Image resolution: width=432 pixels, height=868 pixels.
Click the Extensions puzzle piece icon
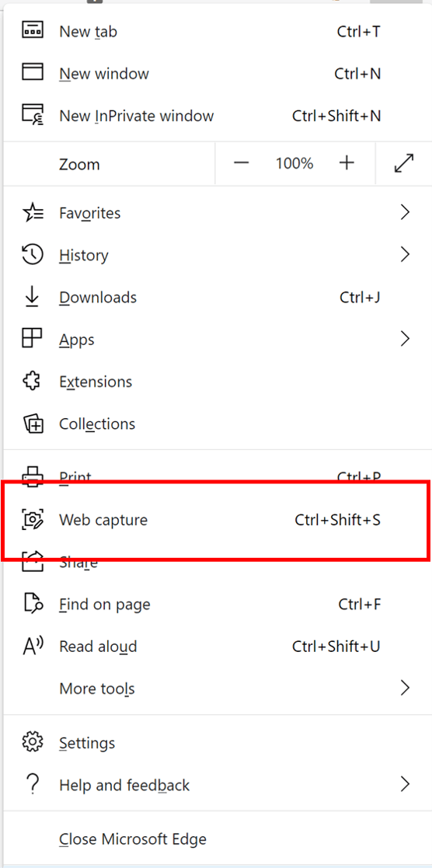32,382
